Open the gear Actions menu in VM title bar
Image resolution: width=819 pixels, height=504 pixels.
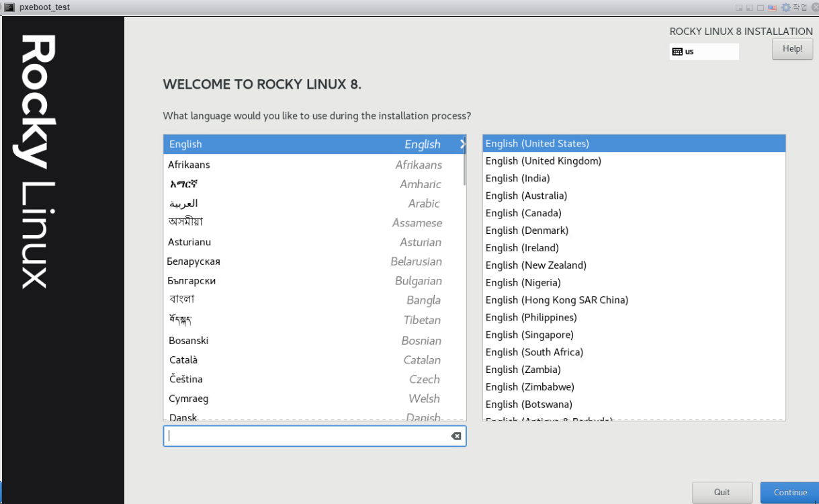[x=793, y=7]
